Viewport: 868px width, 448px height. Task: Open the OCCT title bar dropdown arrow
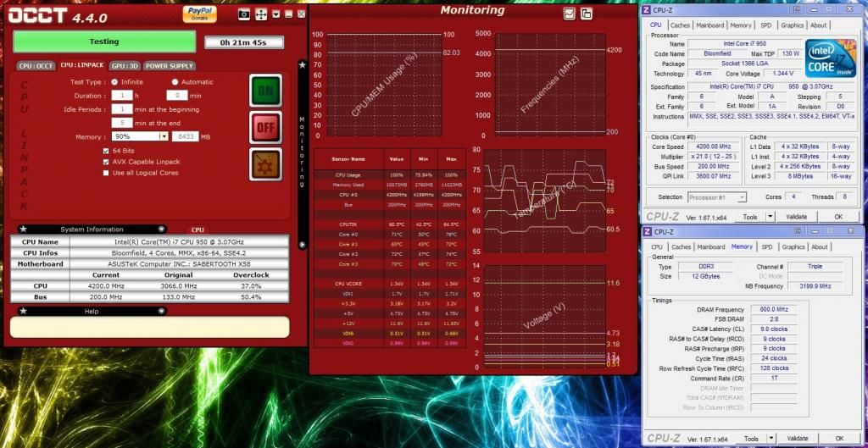[276, 14]
